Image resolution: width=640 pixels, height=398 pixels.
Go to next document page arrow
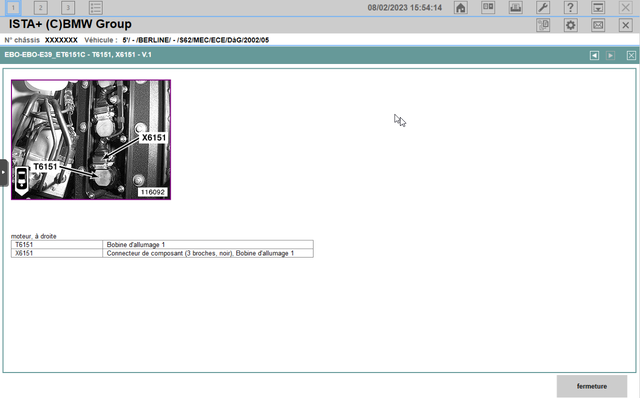click(610, 56)
